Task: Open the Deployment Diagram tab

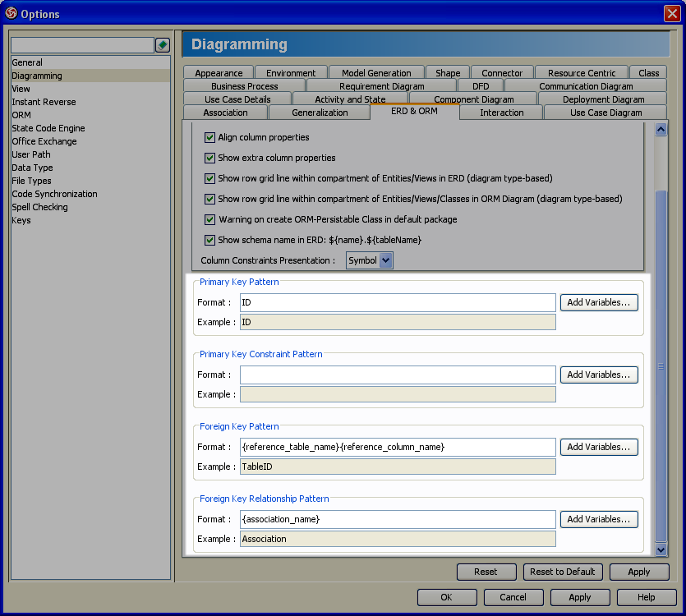Action: [x=605, y=99]
